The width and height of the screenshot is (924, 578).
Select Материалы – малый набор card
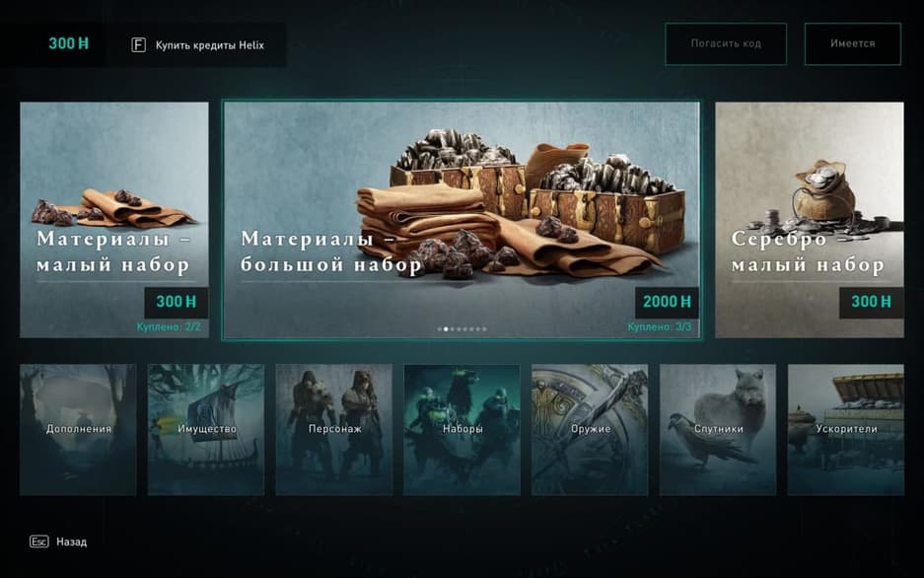point(114,220)
